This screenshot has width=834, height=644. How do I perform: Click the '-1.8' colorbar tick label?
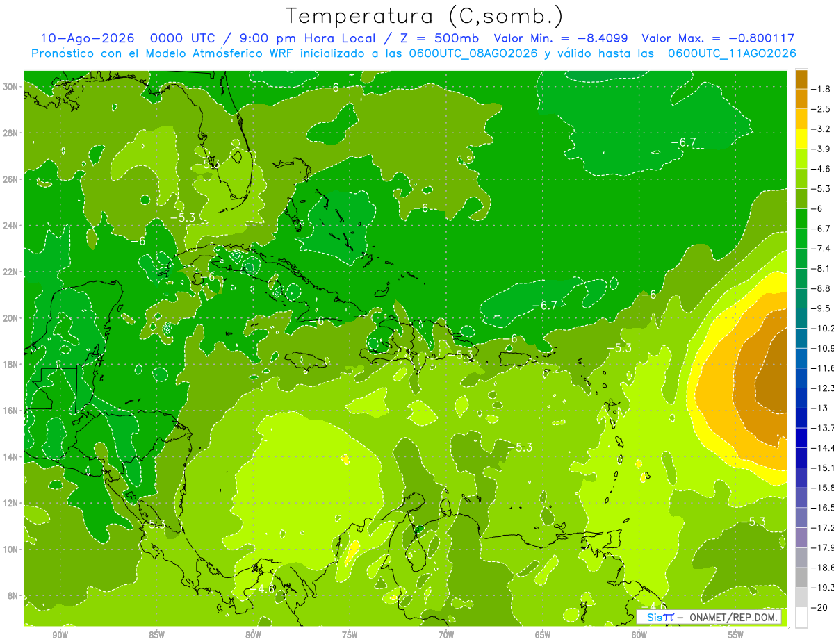[821, 89]
